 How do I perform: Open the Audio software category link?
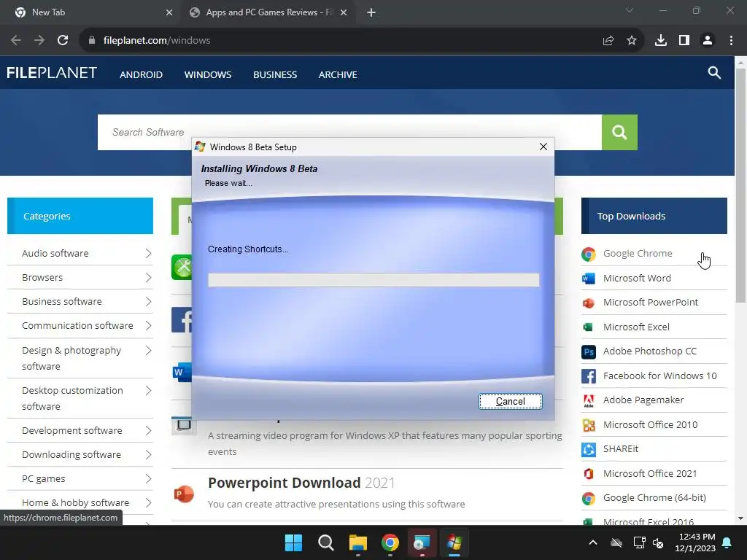(x=55, y=253)
